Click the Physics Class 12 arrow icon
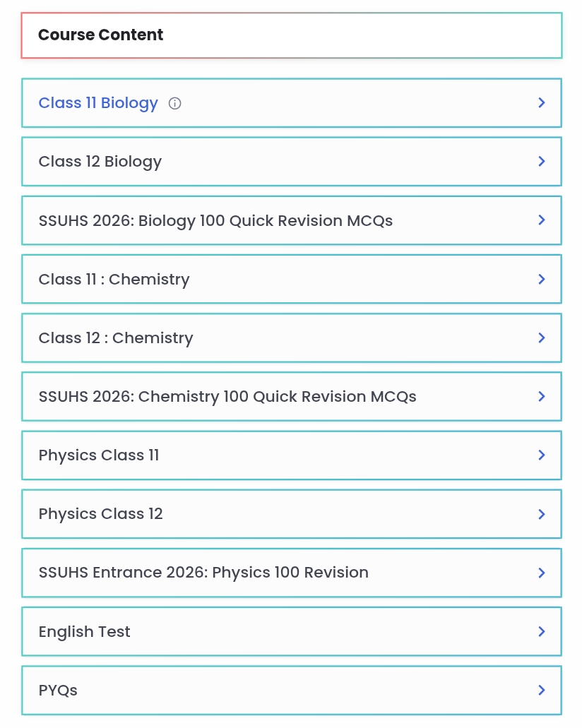Screen dimensions: 582x728 pos(542,514)
